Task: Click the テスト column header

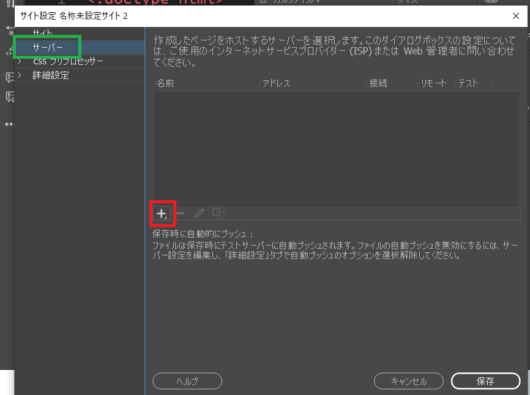Action: pyautogui.click(x=468, y=83)
